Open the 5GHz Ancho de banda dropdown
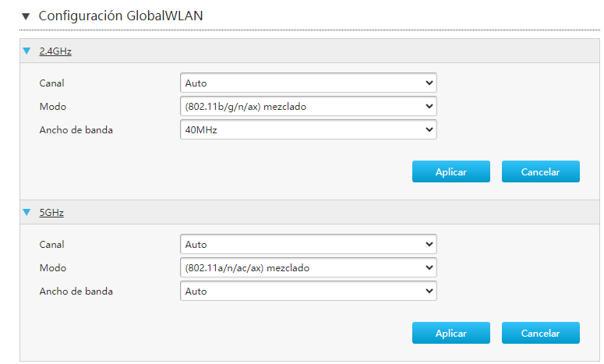Screen dimensions: 604x364 pos(308,291)
